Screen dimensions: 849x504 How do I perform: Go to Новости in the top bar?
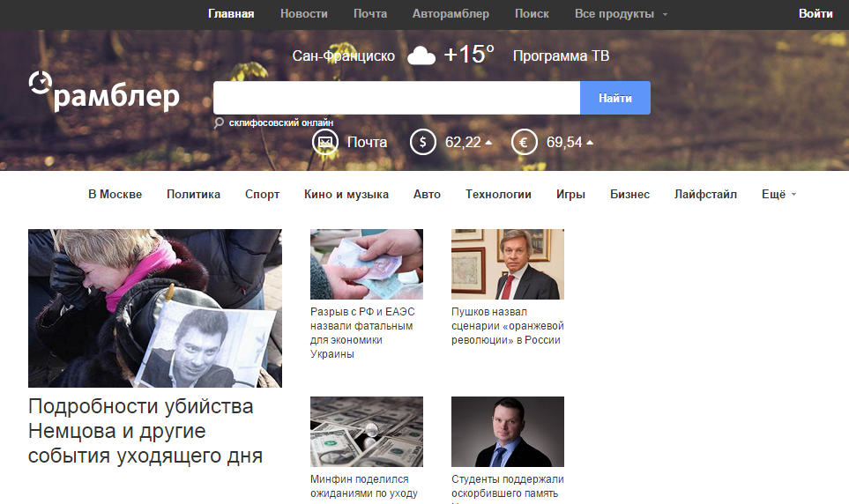coord(304,14)
